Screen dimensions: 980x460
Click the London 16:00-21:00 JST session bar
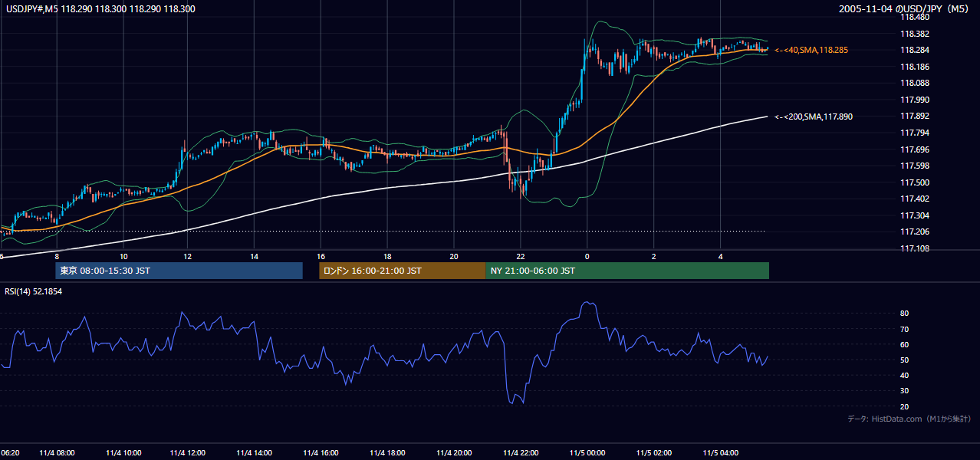402,271
